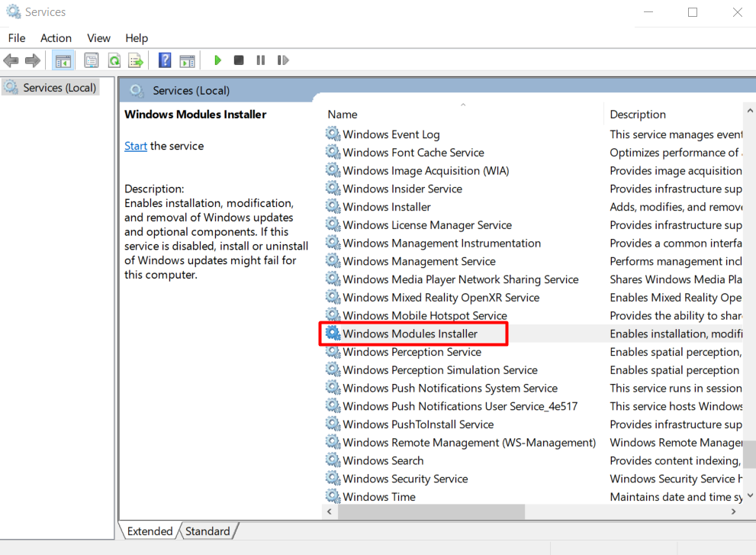Click the vertical scrollbar thumb
756x555 pixels.
coord(750,454)
